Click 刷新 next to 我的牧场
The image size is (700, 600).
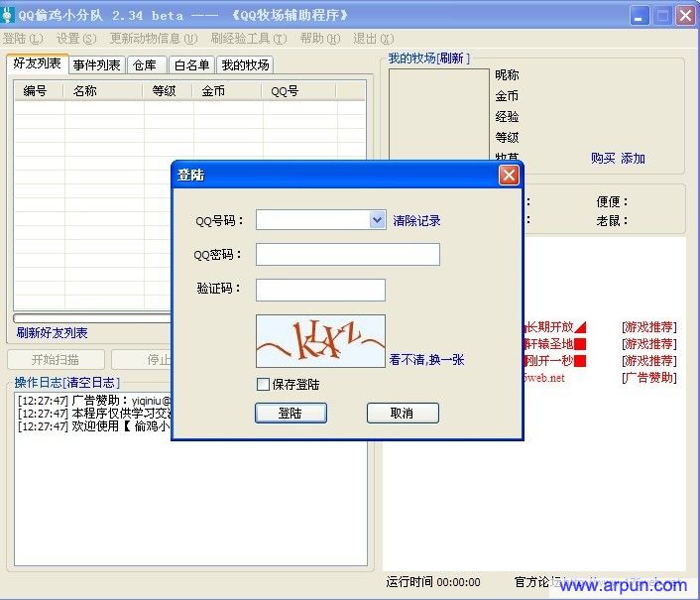tap(451, 59)
